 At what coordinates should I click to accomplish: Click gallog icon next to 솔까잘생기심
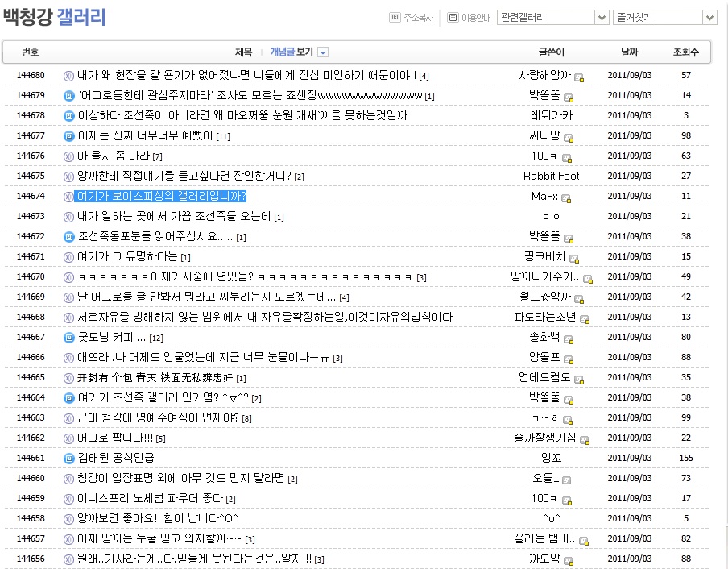coord(585,440)
